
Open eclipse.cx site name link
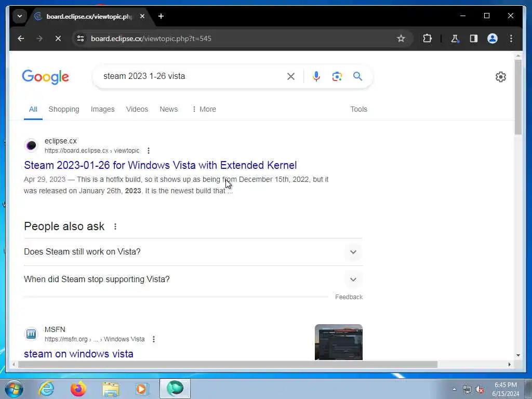(x=61, y=141)
